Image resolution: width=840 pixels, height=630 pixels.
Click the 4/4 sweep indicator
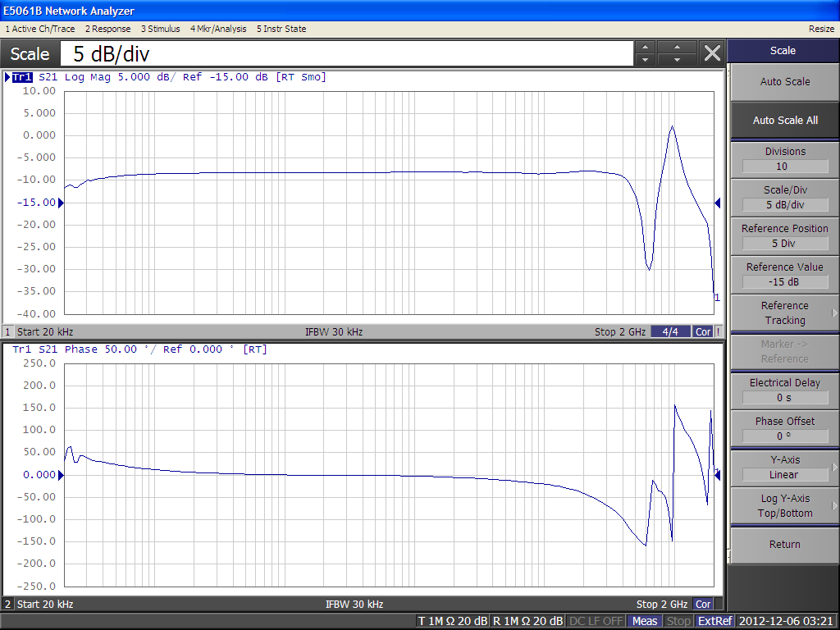click(670, 332)
